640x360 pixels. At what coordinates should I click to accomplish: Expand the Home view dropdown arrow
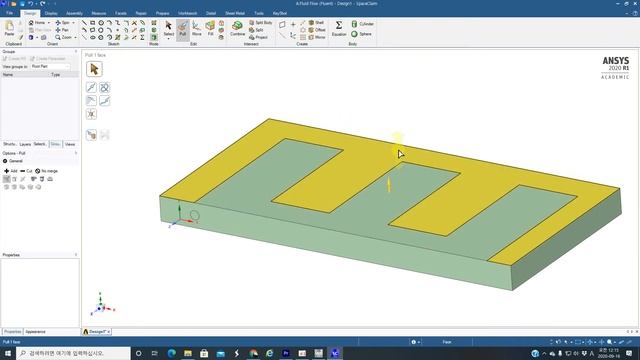[49, 22]
